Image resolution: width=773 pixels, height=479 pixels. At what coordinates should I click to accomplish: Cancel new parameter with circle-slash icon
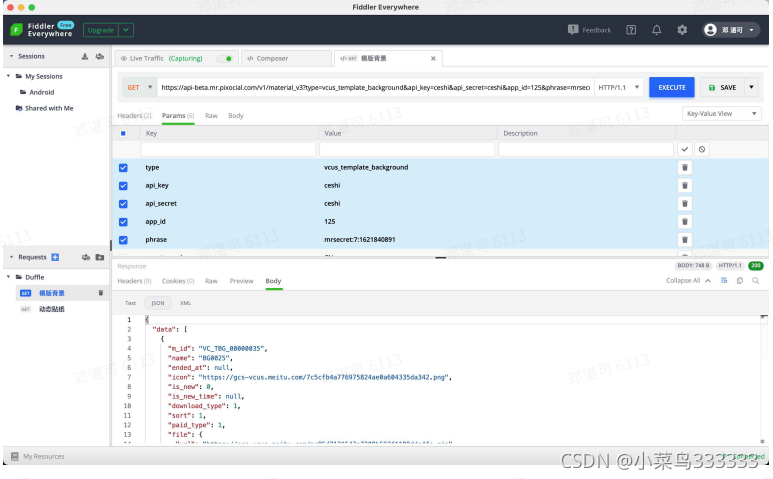(702, 149)
